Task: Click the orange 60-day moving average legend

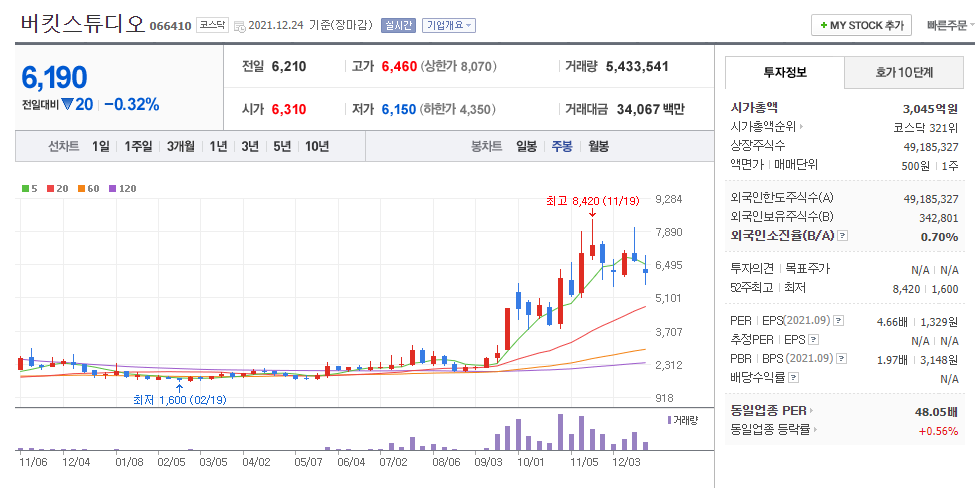Action: [89, 188]
